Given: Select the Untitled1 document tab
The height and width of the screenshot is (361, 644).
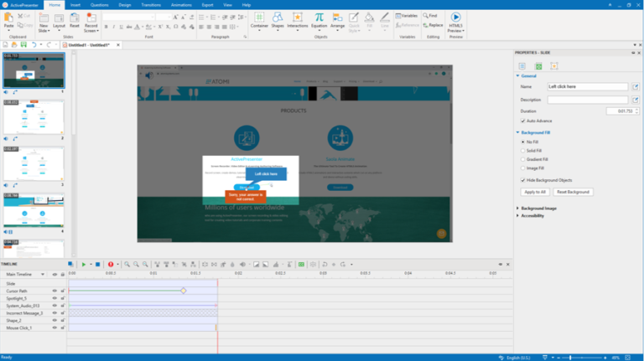Looking at the screenshot, I should tap(89, 44).
